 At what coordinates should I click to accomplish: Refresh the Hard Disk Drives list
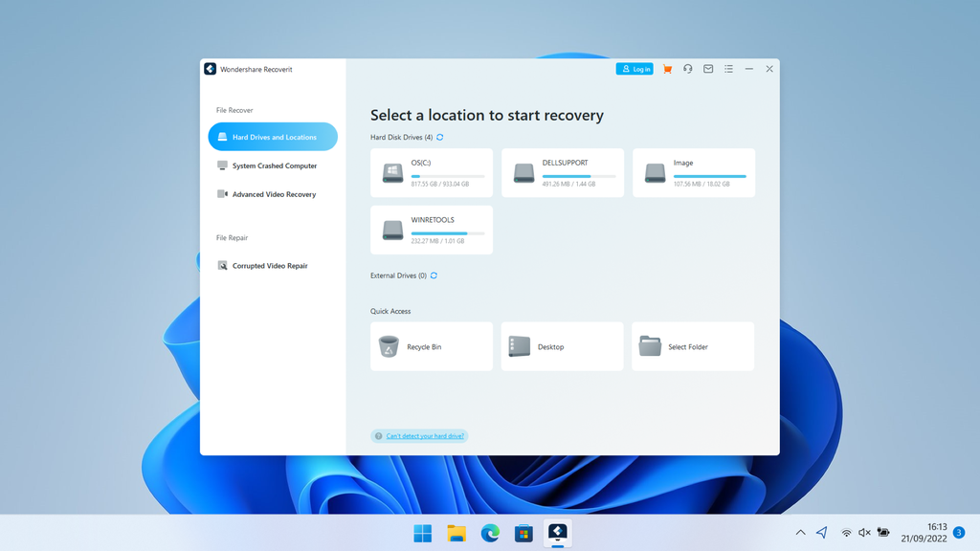click(x=439, y=137)
